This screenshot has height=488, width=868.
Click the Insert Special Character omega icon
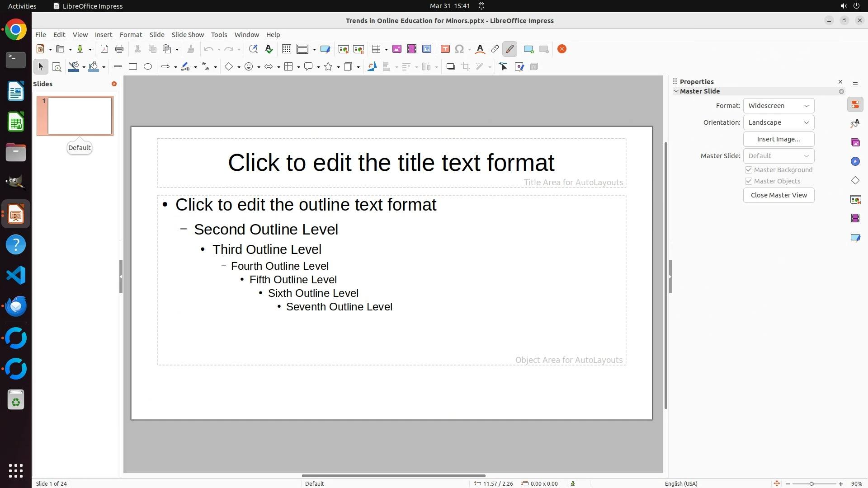[x=459, y=49]
